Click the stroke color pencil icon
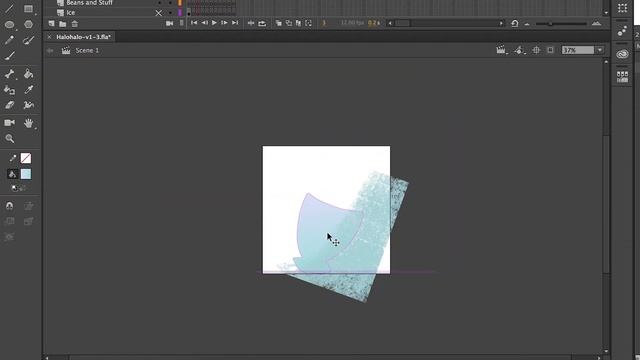Screen dimensions: 640x360 coord(13,158)
